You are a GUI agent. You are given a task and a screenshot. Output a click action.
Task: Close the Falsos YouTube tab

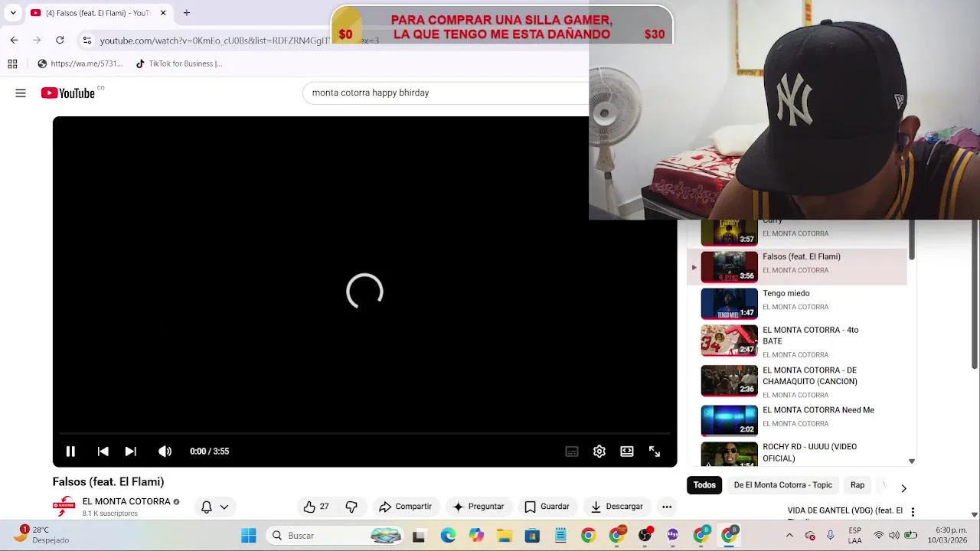click(163, 13)
